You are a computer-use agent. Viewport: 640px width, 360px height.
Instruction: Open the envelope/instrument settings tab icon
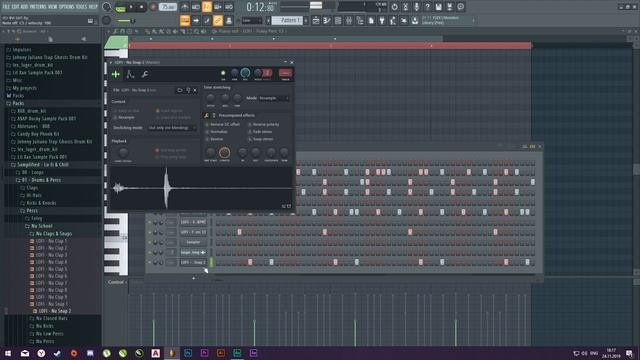(130, 74)
